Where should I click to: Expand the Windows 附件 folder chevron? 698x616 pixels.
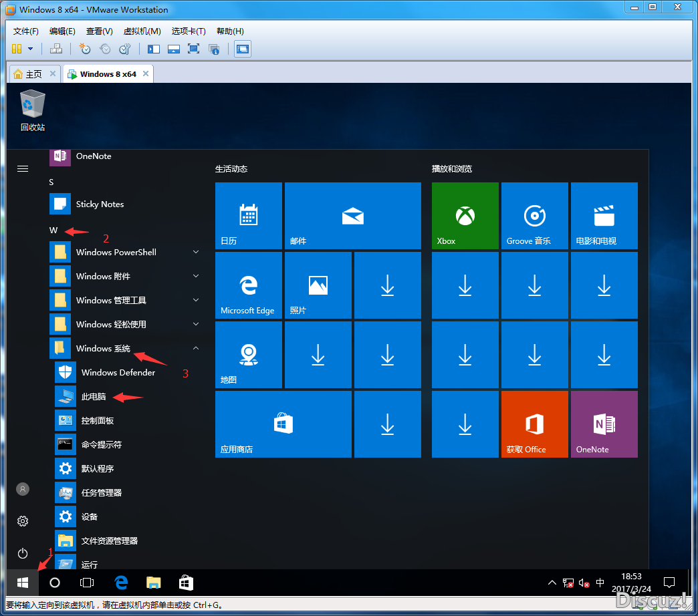(x=196, y=276)
